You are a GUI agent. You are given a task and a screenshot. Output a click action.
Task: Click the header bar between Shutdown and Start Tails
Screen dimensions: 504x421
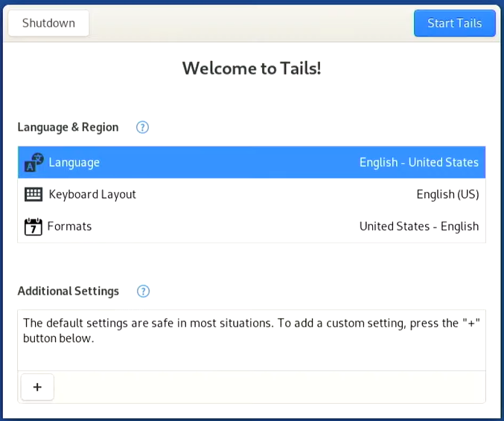[x=251, y=23]
